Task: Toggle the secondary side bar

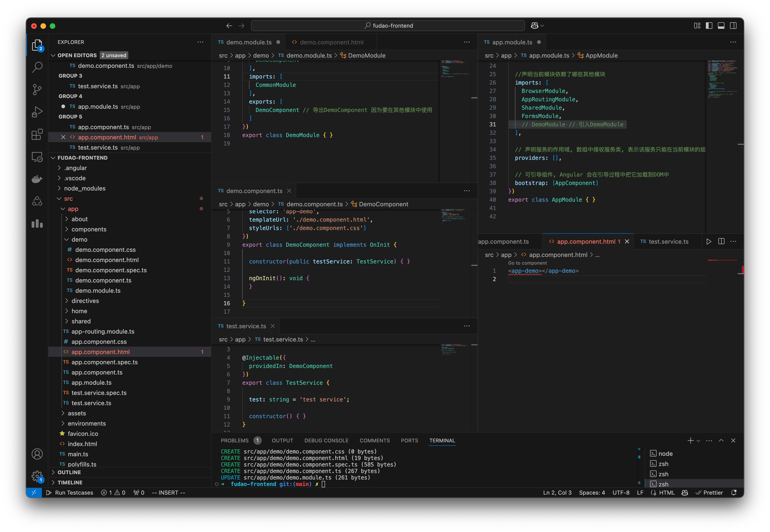Action: pos(733,25)
